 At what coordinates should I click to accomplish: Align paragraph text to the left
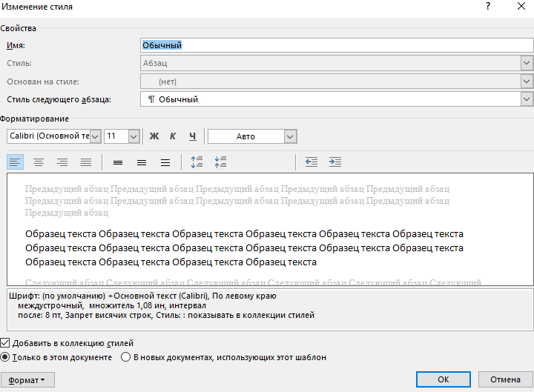click(16, 162)
